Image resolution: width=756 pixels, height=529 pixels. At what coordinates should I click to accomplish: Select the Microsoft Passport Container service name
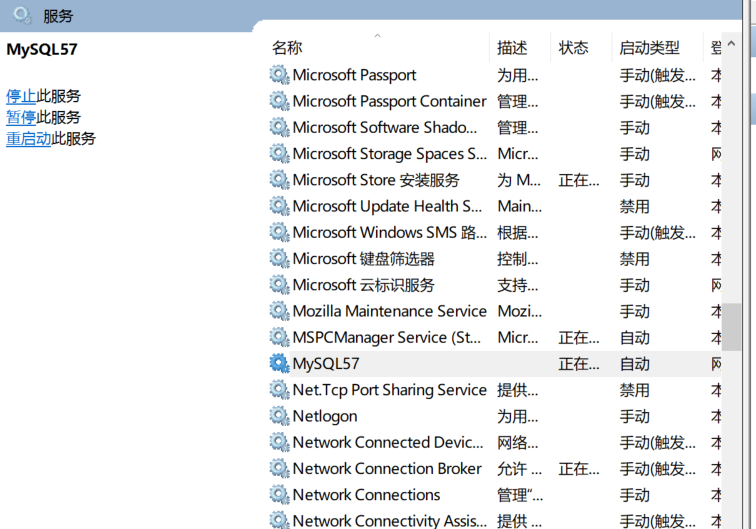pyautogui.click(x=390, y=101)
